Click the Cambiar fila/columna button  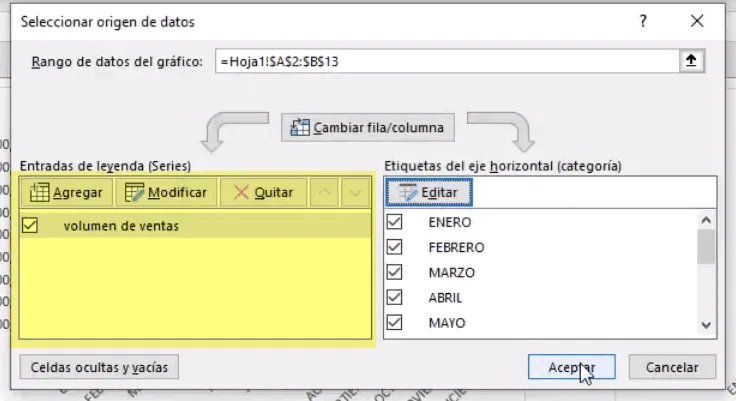[368, 127]
